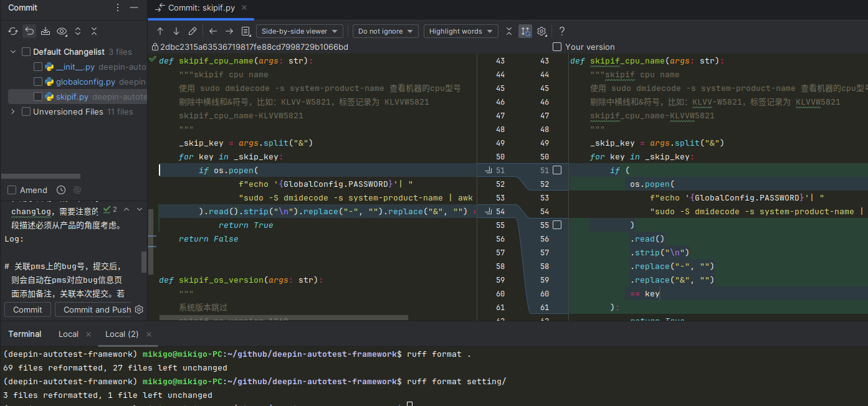
Task: Tick the Your version checkbox
Action: click(557, 47)
